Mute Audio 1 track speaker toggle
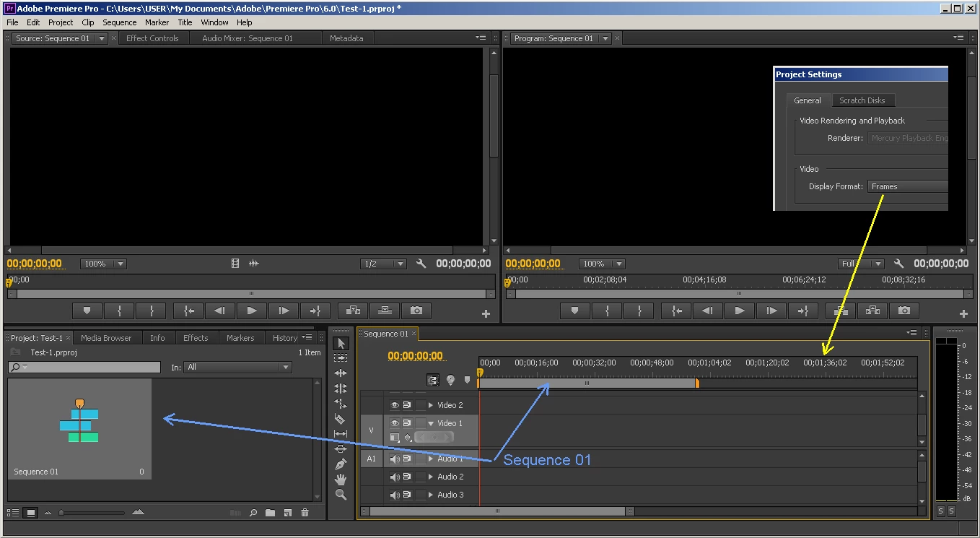Screen dimensions: 980x538 (x=395, y=459)
